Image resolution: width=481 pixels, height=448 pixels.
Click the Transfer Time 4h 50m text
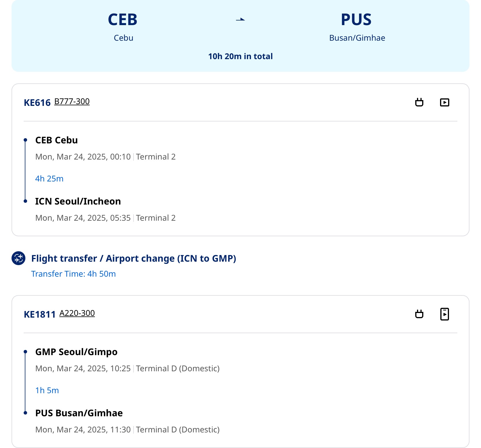[x=74, y=274]
